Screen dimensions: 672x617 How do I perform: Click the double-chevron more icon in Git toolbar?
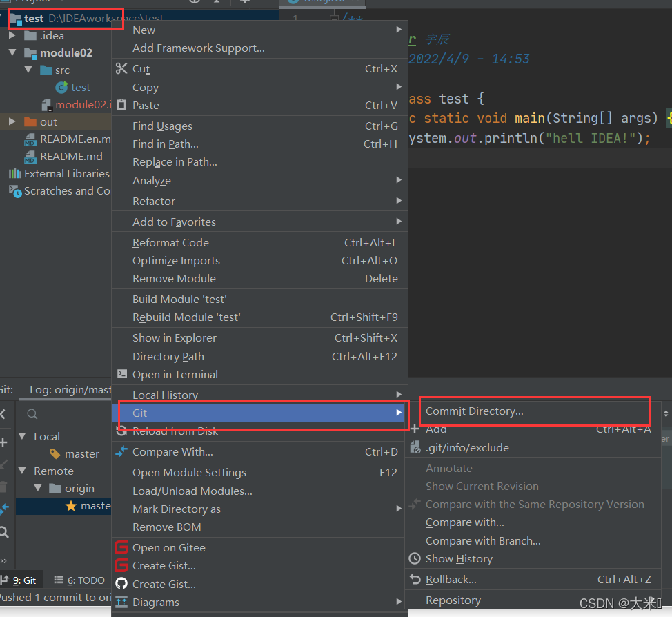click(3, 561)
